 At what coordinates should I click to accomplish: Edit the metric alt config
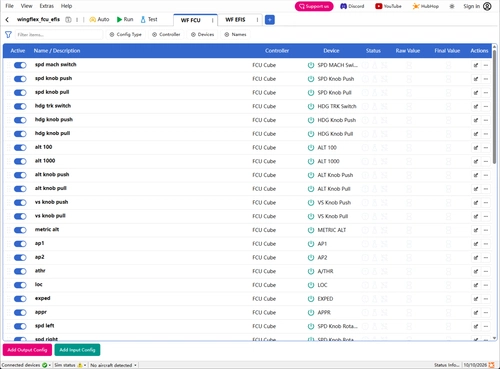pyautogui.click(x=476, y=230)
